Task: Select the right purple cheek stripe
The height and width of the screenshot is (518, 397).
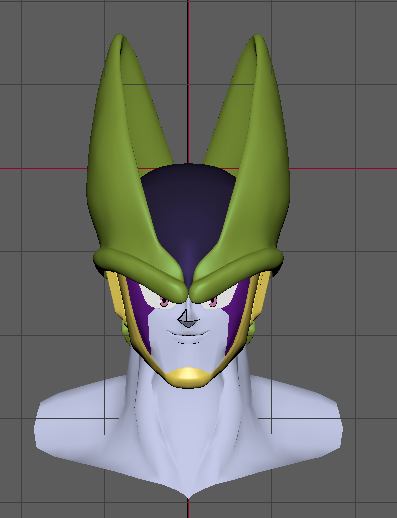Action: pyautogui.click(x=238, y=317)
